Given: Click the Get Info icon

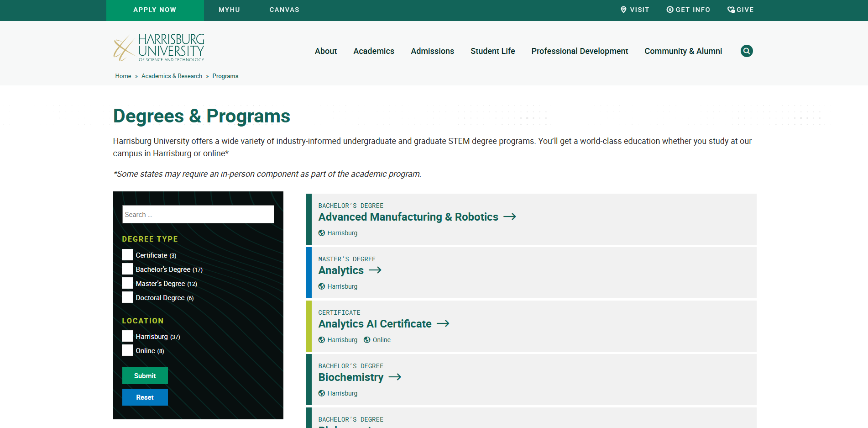Looking at the screenshot, I should tap(670, 10).
